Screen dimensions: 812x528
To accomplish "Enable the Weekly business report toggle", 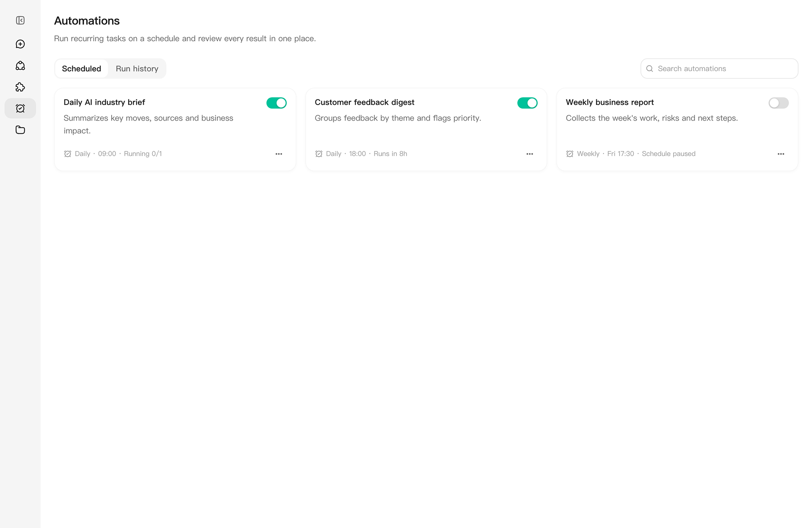I will point(779,103).
